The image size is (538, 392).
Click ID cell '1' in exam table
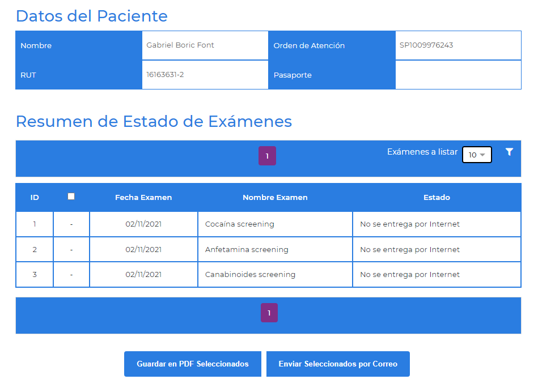[35, 224]
